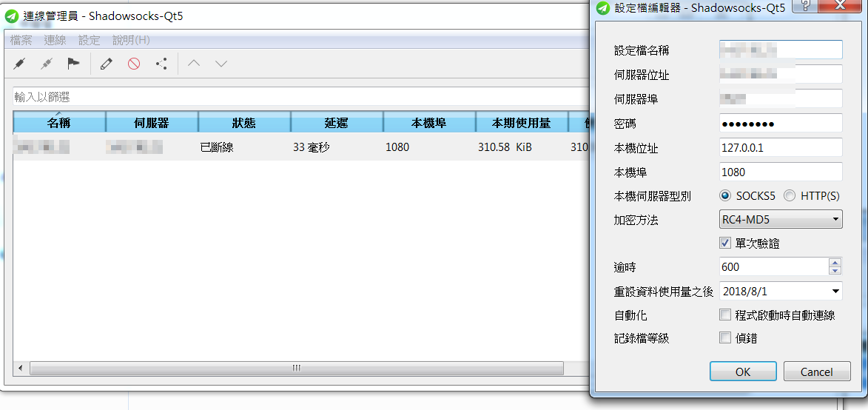Click the move up arrow icon
Screen dimensions: 868x410
click(194, 64)
